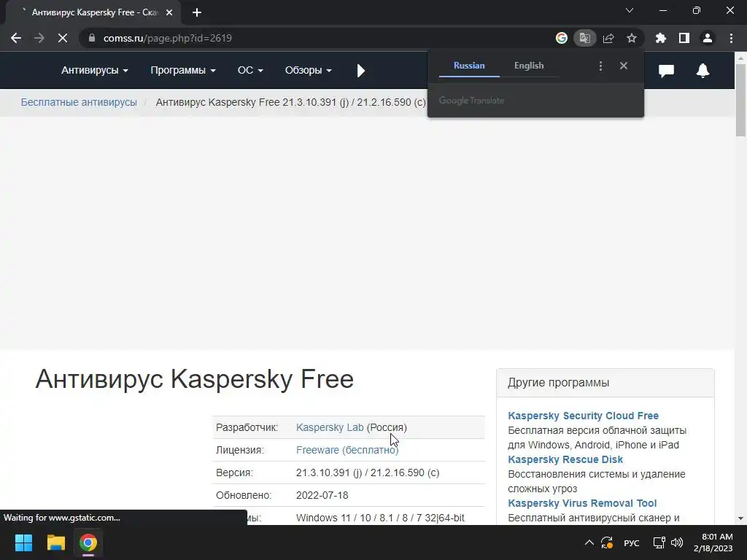Click the Freeware (бесплатно) link

347,450
